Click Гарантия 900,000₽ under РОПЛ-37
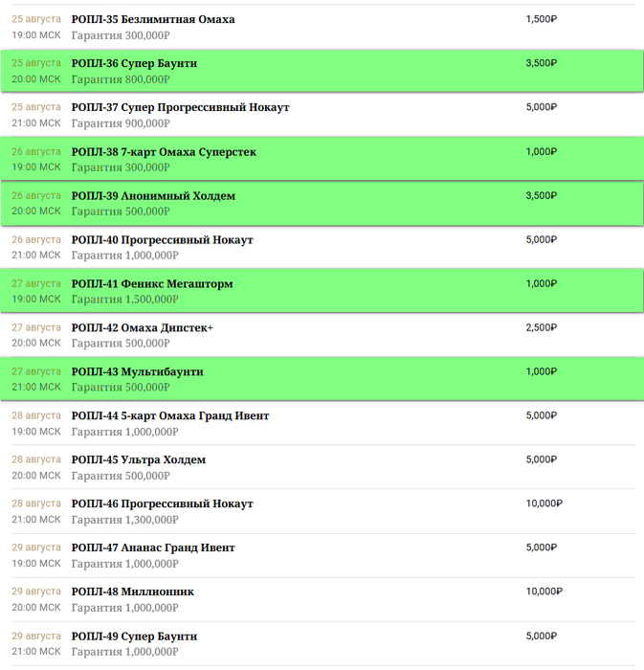This screenshot has height=670, width=644. pyautogui.click(x=121, y=123)
